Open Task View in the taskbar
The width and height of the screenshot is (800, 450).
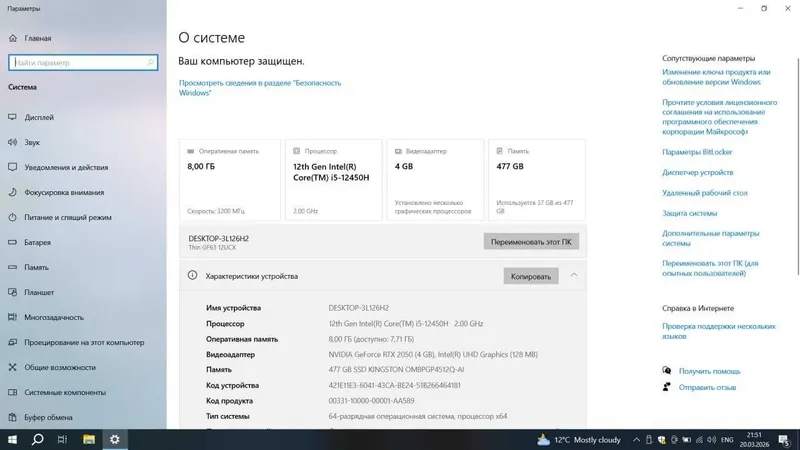click(x=62, y=439)
